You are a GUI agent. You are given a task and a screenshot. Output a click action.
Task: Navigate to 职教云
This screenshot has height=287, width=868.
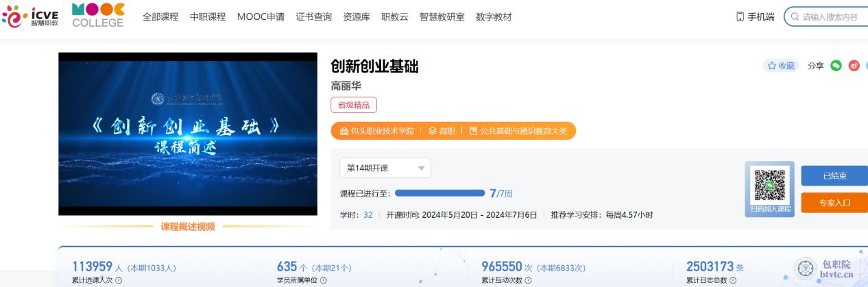[x=395, y=17]
